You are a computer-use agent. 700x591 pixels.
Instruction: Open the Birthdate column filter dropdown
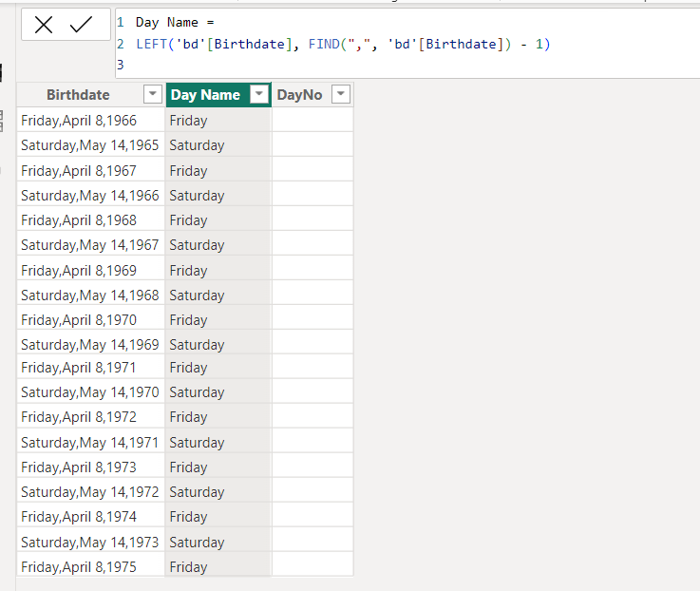pos(153,94)
